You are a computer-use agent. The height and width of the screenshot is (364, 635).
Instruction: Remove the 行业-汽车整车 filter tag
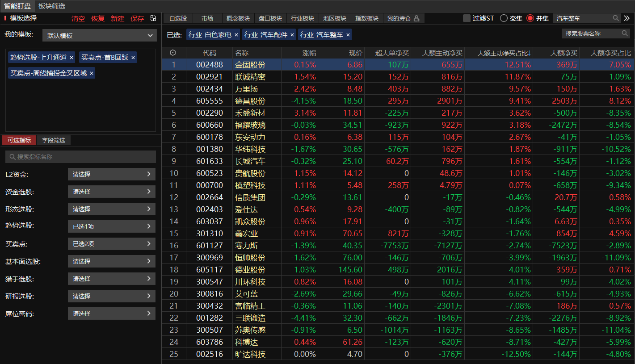348,35
